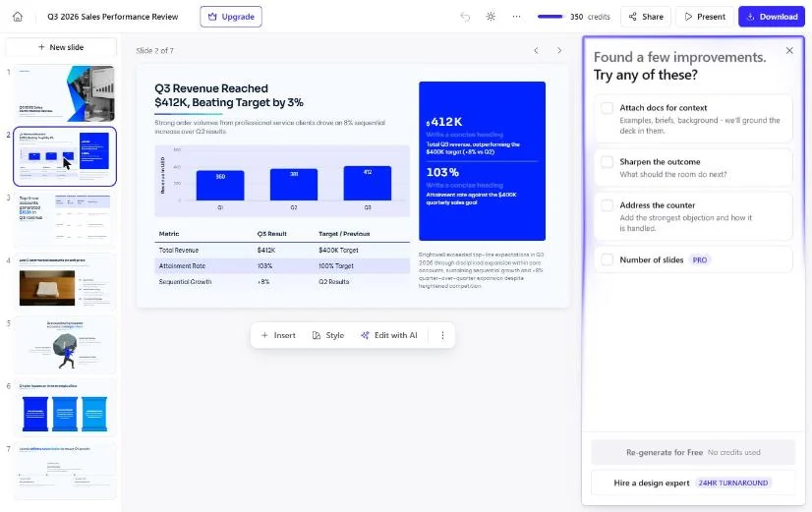Click the Q1 bar in chart
This screenshot has height=512, width=812.
tap(220, 186)
